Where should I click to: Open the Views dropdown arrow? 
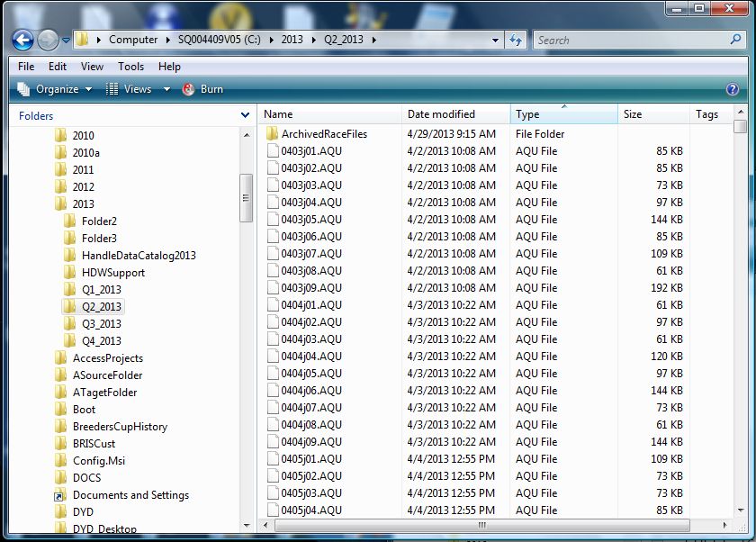(166, 89)
